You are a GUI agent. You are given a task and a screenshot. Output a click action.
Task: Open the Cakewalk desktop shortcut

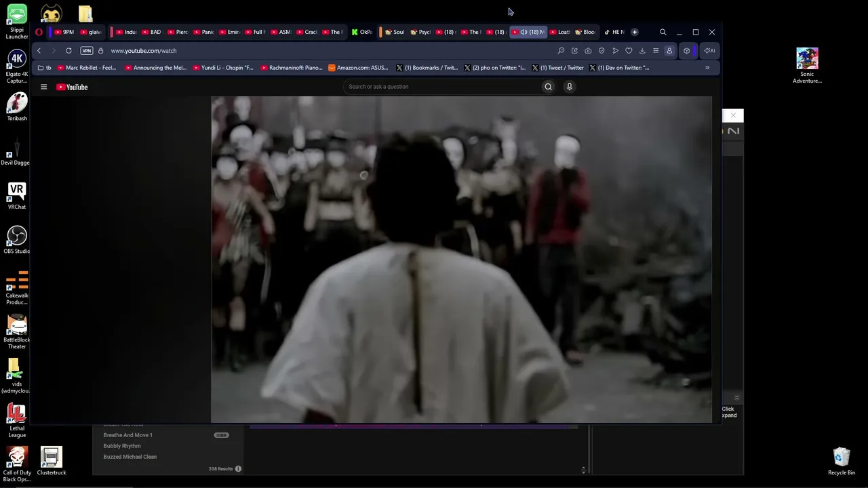17,288
